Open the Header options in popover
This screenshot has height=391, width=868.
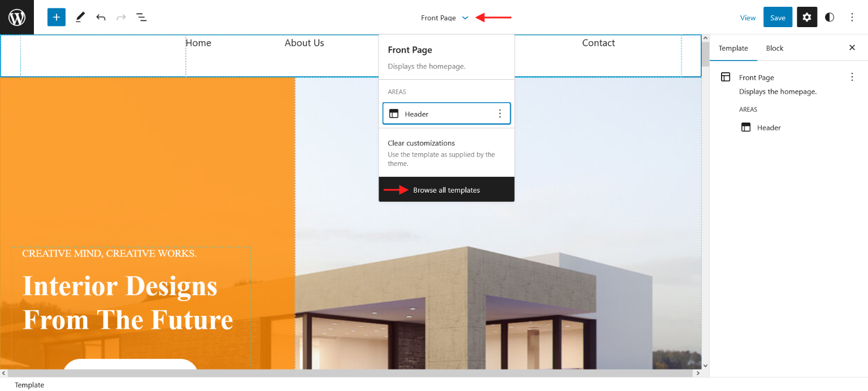pos(500,114)
